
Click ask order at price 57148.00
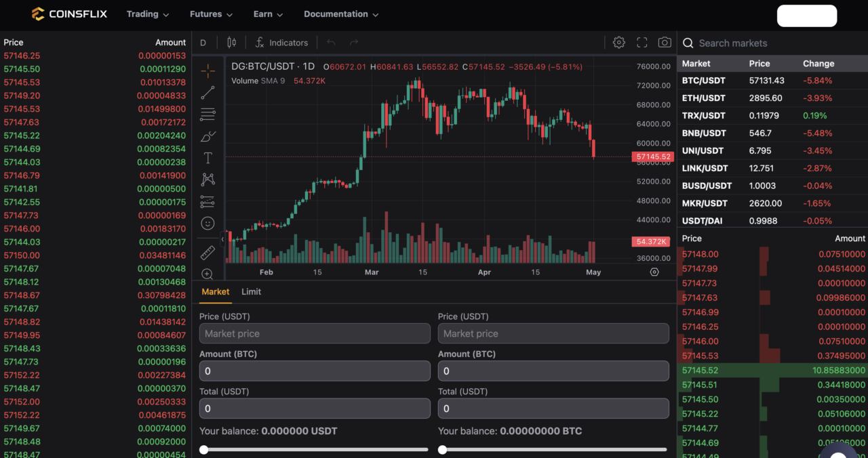[x=772, y=254]
